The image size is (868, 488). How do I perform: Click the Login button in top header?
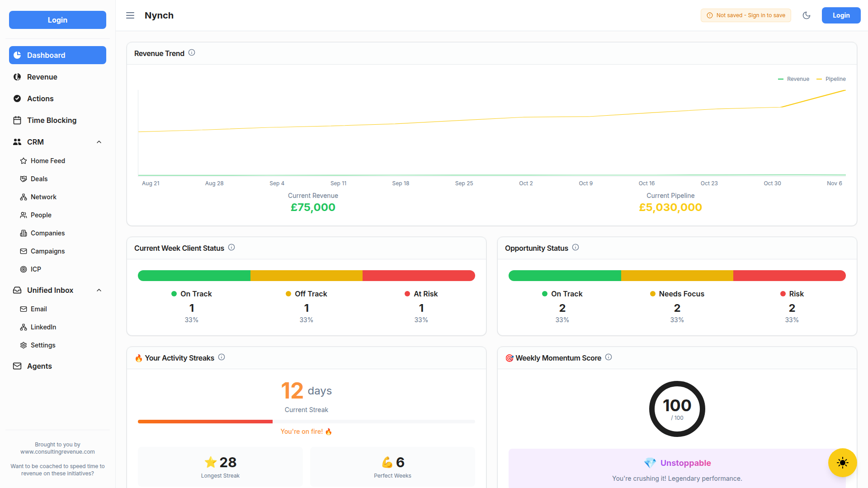pos(841,15)
